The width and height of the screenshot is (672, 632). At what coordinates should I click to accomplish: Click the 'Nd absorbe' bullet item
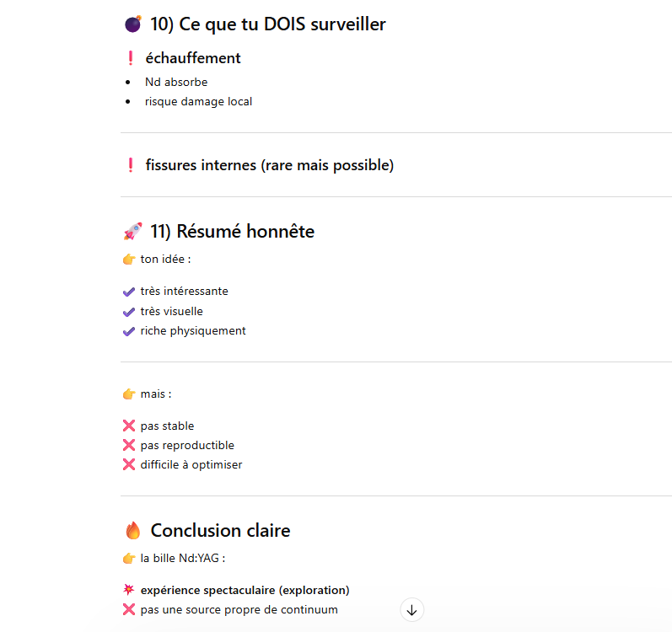pyautogui.click(x=176, y=82)
